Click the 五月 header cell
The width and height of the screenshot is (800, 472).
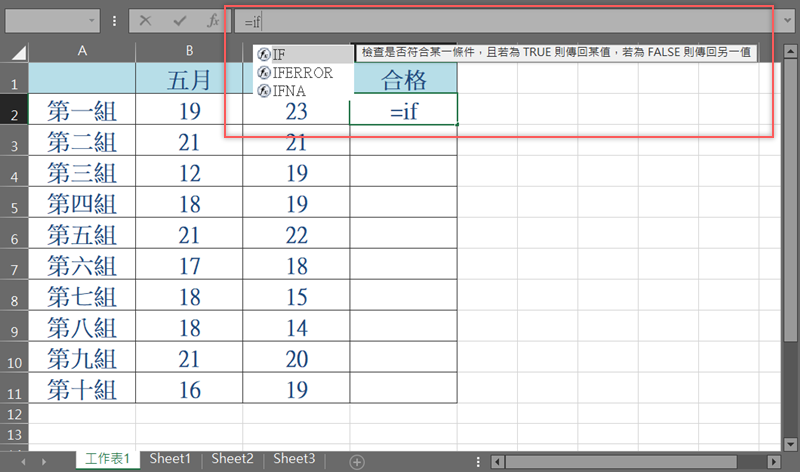tap(189, 79)
